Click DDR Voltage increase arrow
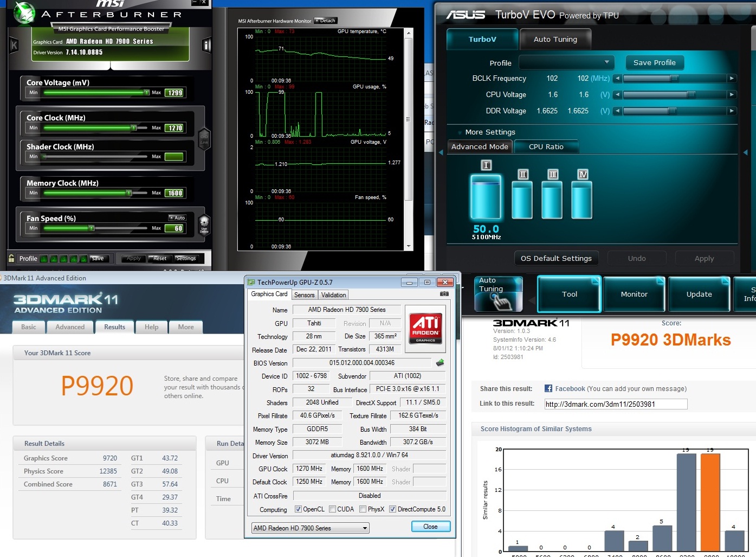756x557 pixels. [x=732, y=111]
